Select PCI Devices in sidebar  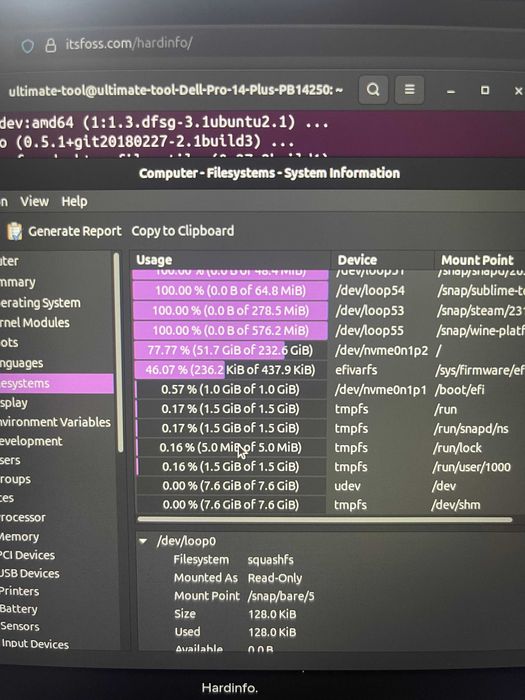[27, 555]
